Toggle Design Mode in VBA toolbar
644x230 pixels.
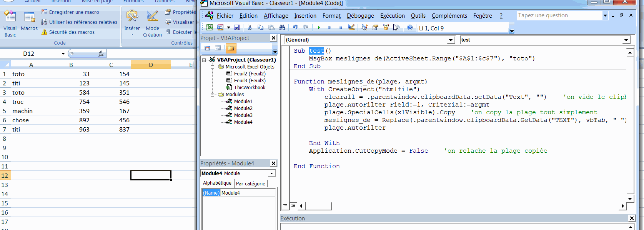click(351, 27)
